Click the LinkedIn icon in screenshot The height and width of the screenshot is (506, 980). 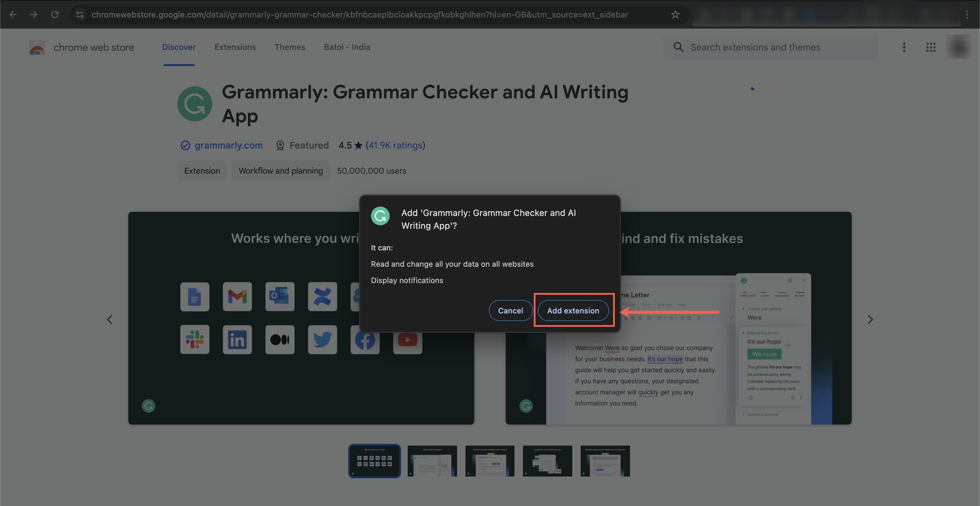[237, 339]
